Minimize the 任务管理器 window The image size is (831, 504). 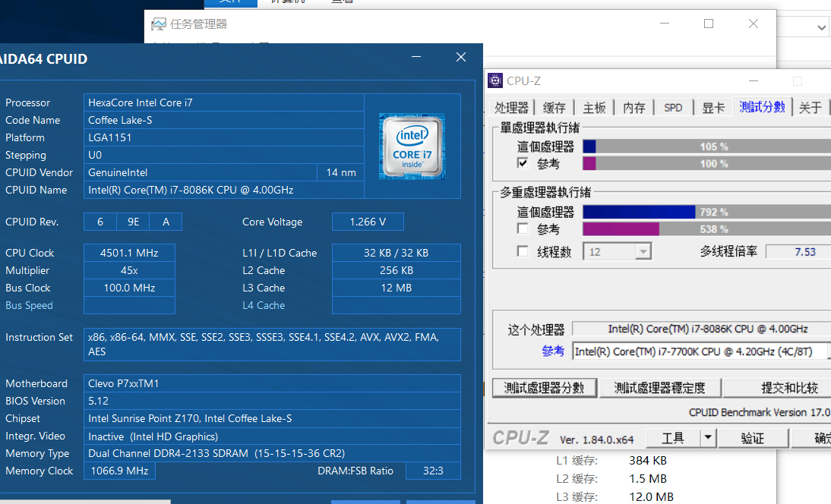click(x=665, y=24)
